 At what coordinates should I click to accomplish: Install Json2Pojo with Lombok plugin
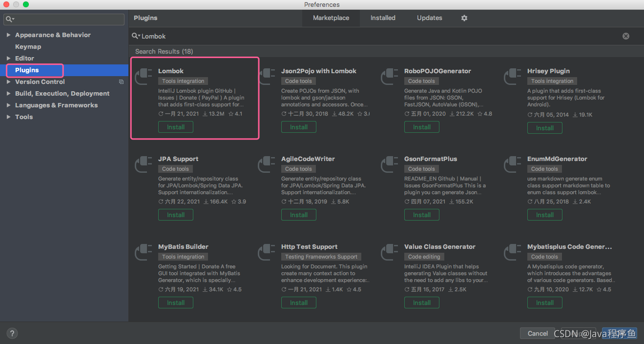tap(299, 127)
